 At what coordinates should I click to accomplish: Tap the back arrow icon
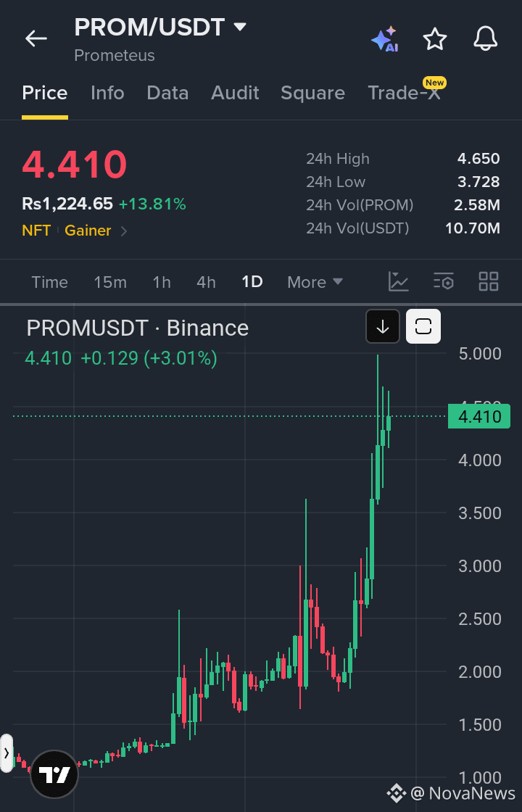coord(36,38)
